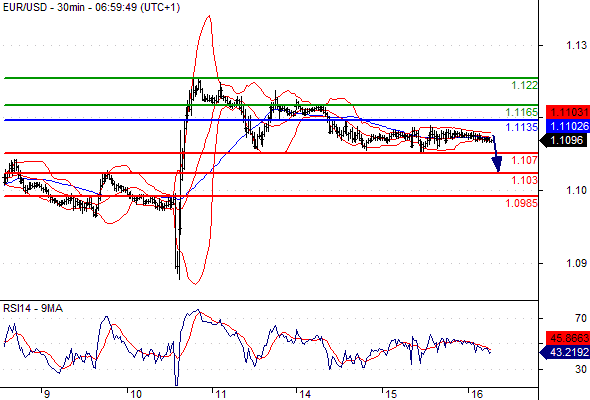
Task: Select the 1.122 green resistance label
Action: click(525, 85)
